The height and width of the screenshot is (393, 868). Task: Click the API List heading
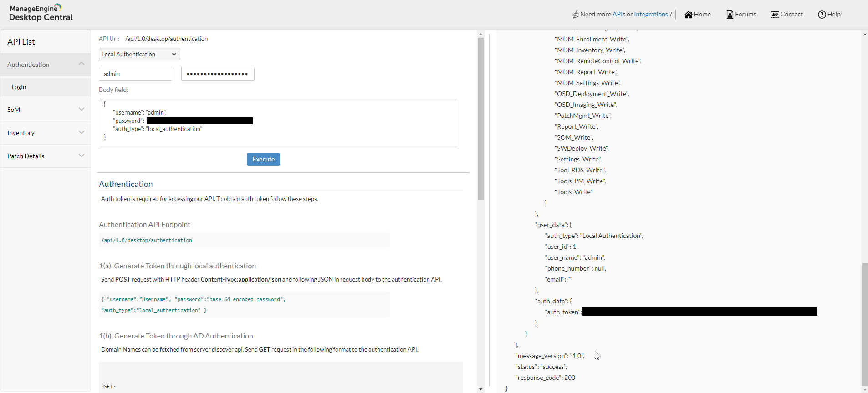(21, 42)
